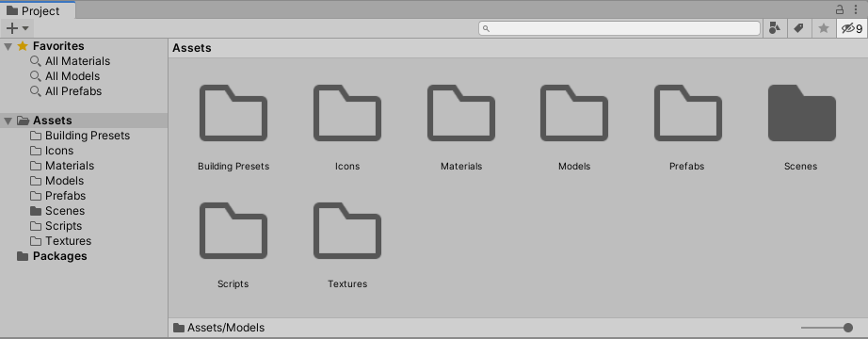Click the favorites star save-search icon
Viewport: 868px width, 339px height.
(x=824, y=28)
